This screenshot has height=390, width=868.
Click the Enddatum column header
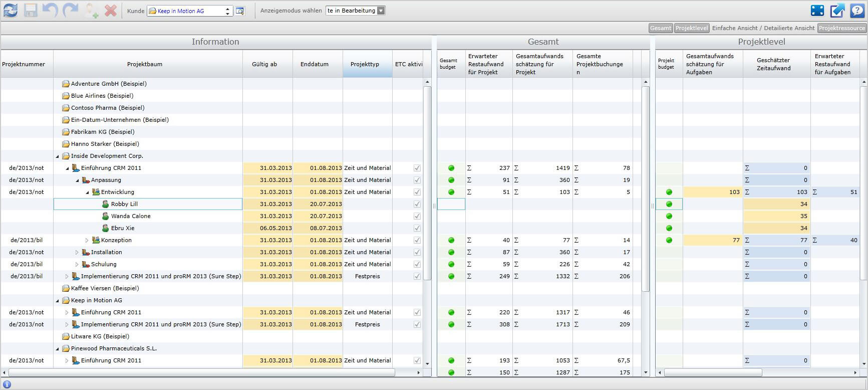(318, 64)
